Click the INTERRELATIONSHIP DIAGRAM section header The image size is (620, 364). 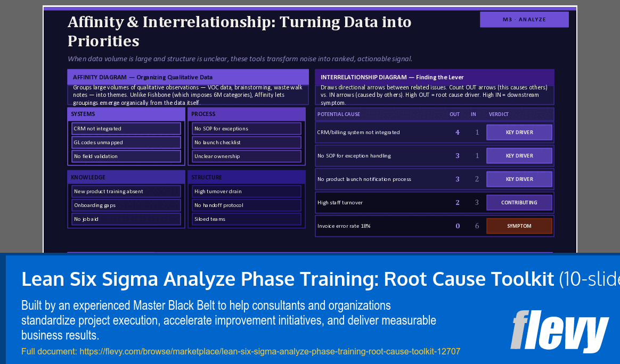coord(435,77)
